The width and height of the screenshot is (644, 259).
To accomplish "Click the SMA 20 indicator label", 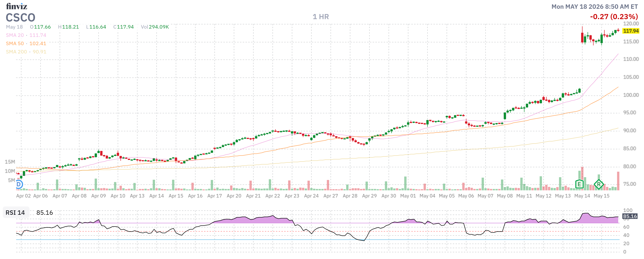I will [x=15, y=35].
